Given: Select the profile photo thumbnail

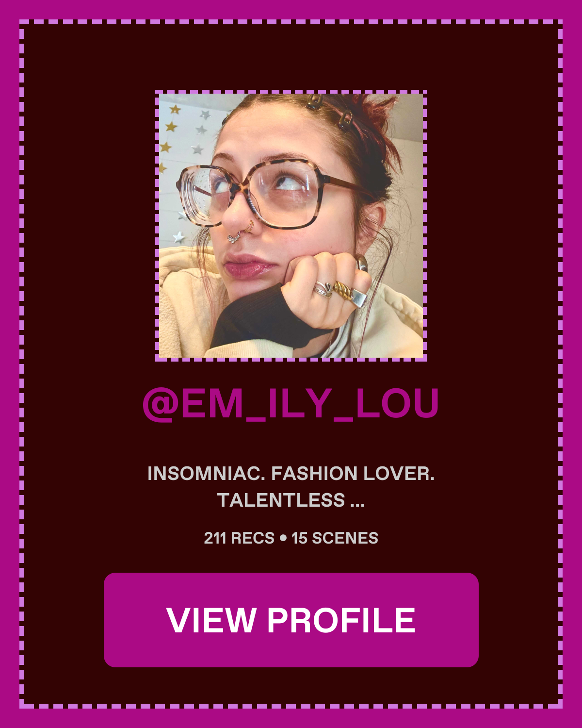Looking at the screenshot, I should (291, 226).
